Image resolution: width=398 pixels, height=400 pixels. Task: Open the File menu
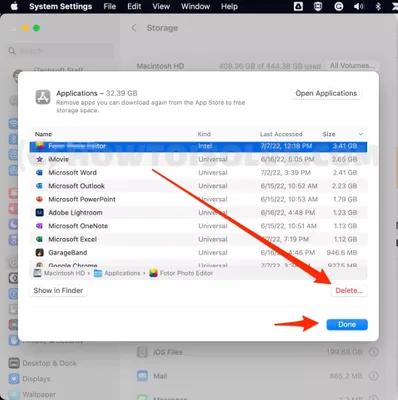[x=110, y=6]
